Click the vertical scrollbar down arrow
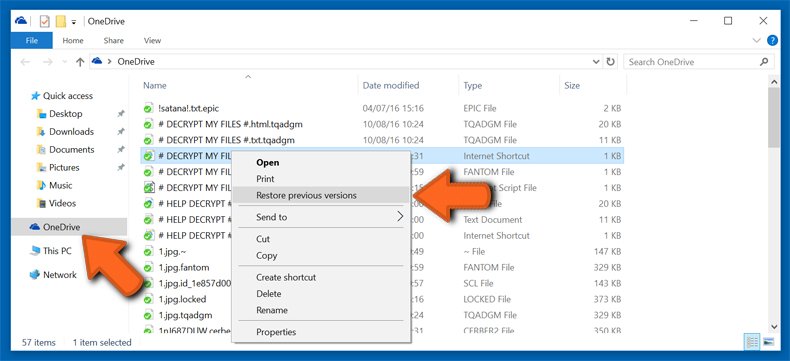Viewport: 790px width, 361px height. tap(774, 327)
